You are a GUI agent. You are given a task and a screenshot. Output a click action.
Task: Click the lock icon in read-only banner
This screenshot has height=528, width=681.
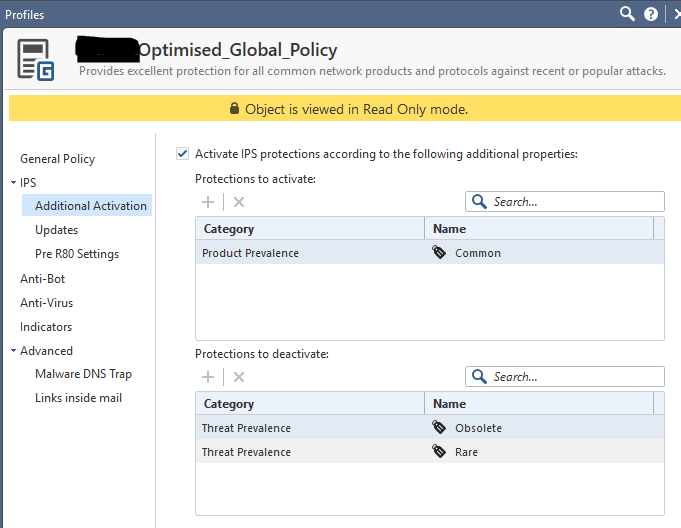pos(234,108)
